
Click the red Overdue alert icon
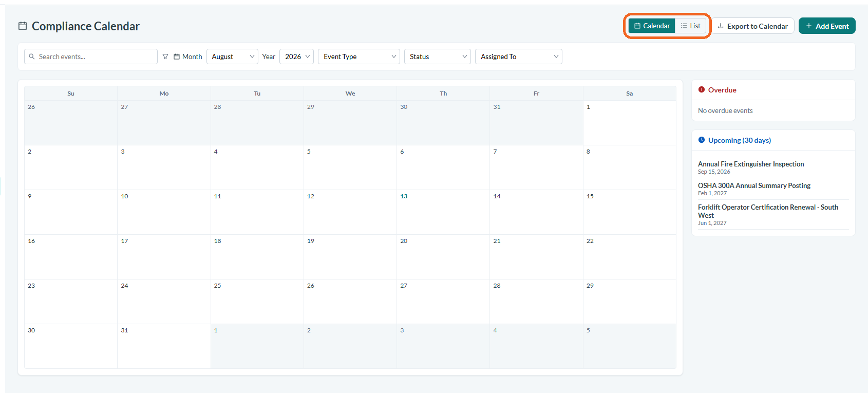coord(702,89)
